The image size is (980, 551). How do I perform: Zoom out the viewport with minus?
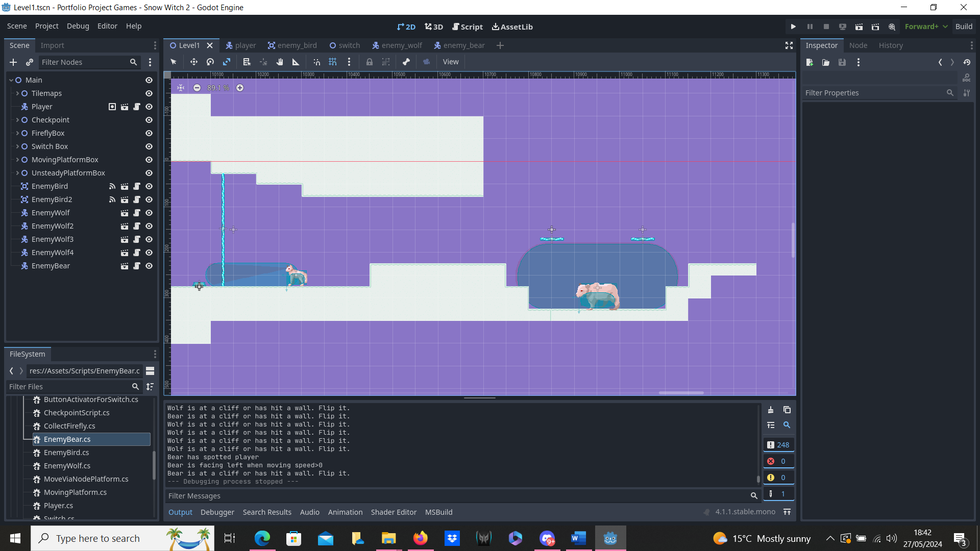pos(197,88)
